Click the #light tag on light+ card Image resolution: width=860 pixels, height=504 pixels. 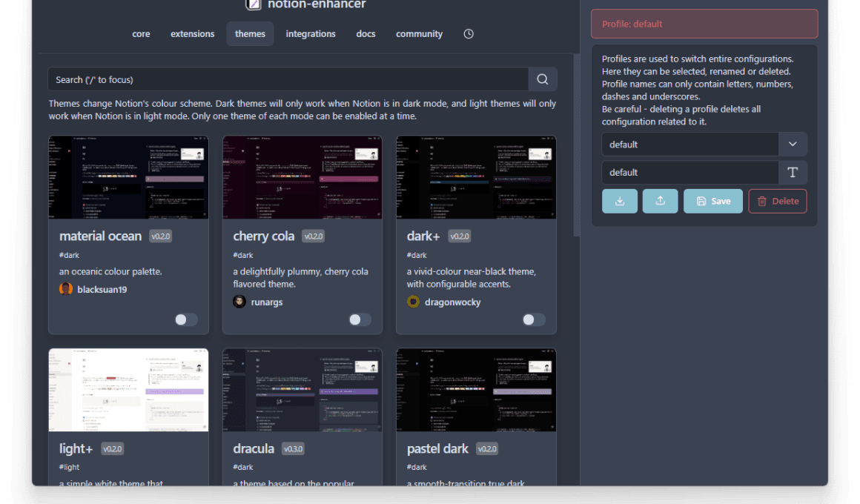(69, 467)
